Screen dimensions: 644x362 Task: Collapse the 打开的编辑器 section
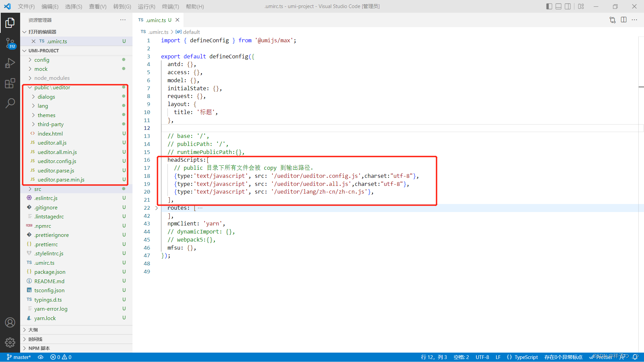[x=76, y=32]
